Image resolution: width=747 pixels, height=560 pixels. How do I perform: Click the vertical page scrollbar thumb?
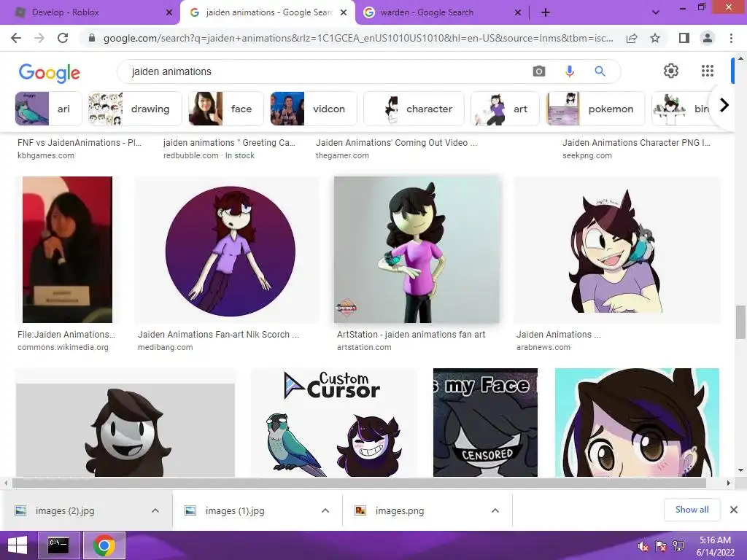(x=740, y=322)
